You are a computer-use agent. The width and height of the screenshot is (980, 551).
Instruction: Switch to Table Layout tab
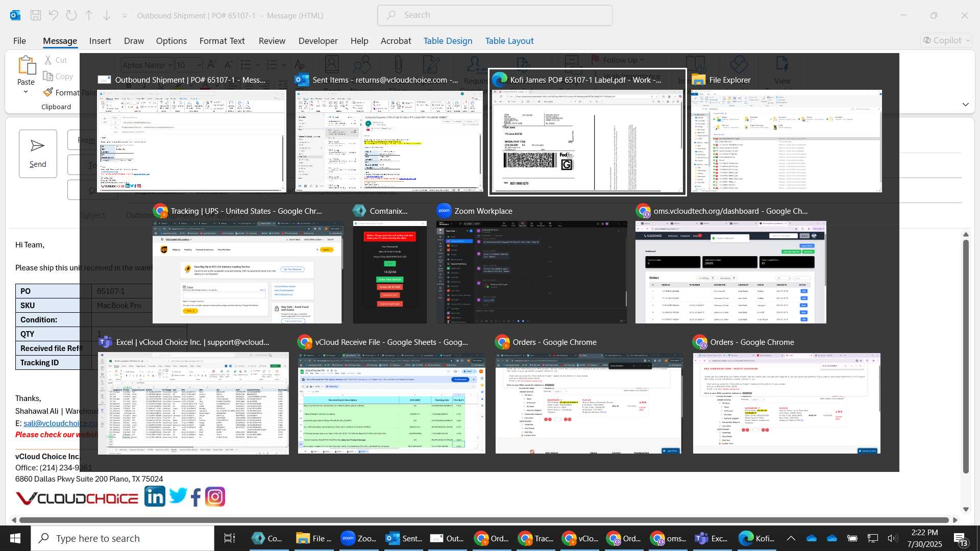(509, 41)
